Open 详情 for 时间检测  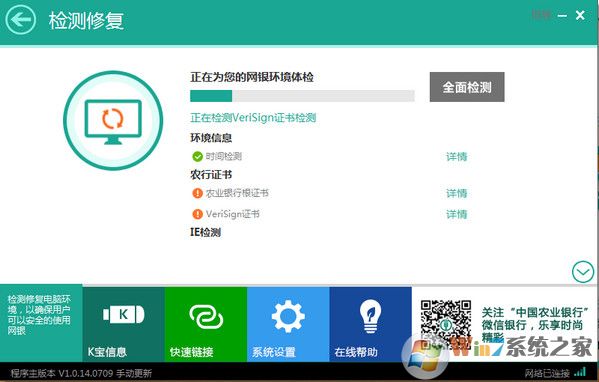[457, 157]
